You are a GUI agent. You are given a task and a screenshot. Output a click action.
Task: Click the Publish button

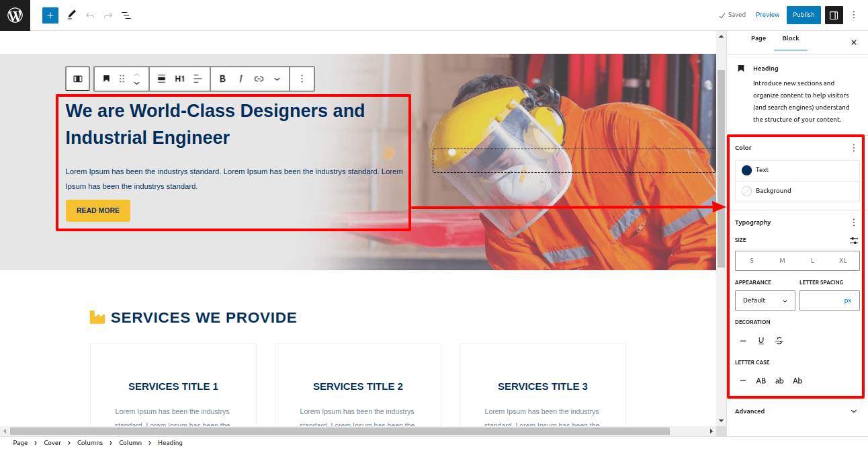(x=803, y=15)
